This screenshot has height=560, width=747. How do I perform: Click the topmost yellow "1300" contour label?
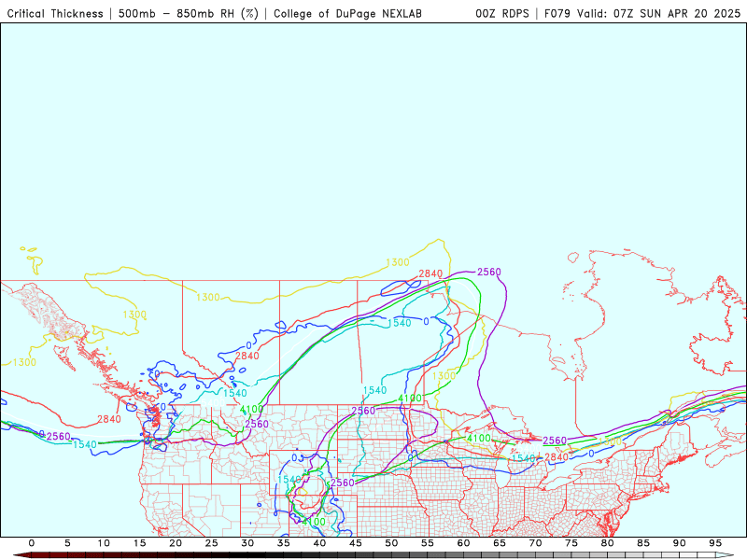(x=398, y=262)
